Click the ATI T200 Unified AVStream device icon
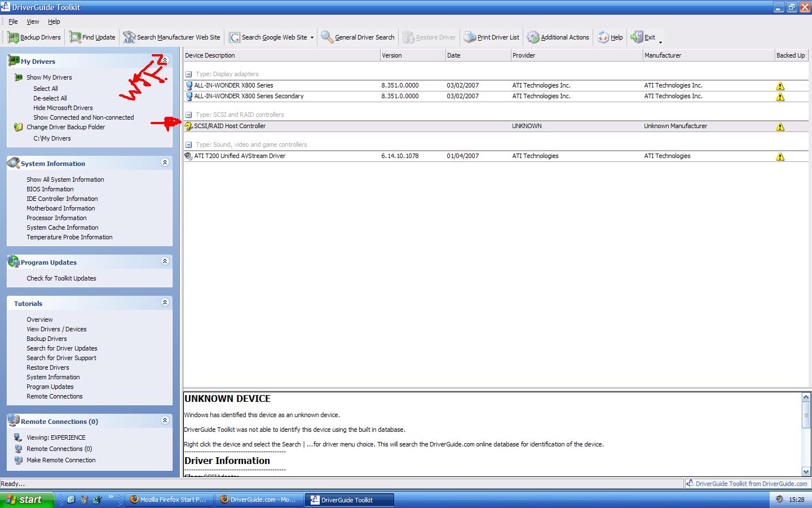The width and height of the screenshot is (812, 508). [x=189, y=156]
